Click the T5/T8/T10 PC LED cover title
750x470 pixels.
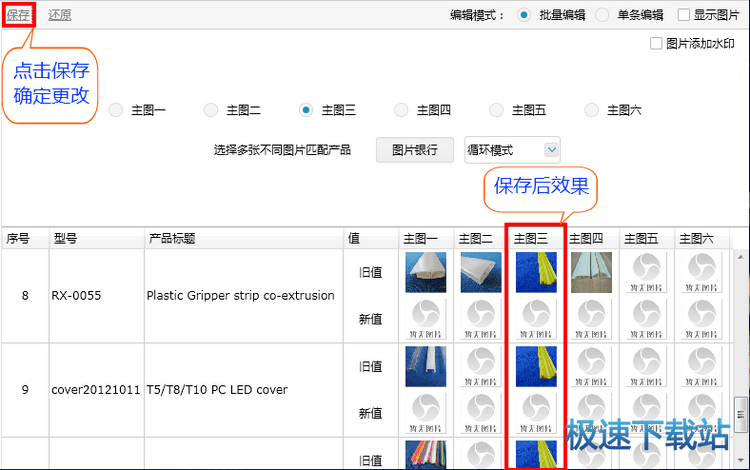tap(217, 390)
